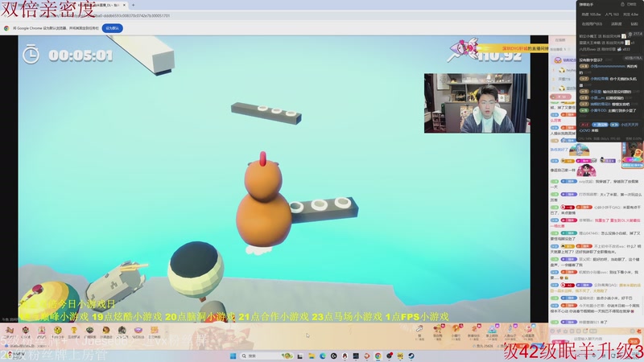Click the taskbar search box
Screen dimensions: 644x362
click(266, 356)
